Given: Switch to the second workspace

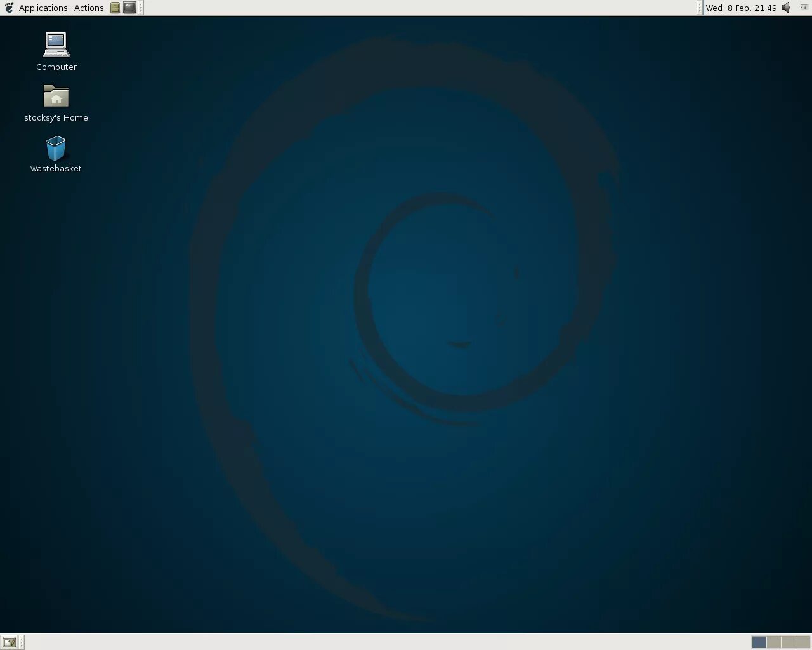Looking at the screenshot, I should 774,642.
